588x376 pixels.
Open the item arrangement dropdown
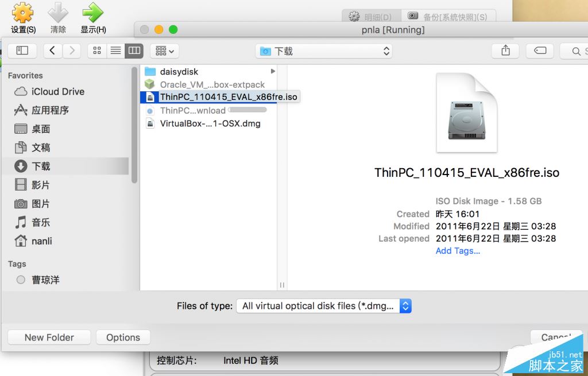pyautogui.click(x=165, y=51)
